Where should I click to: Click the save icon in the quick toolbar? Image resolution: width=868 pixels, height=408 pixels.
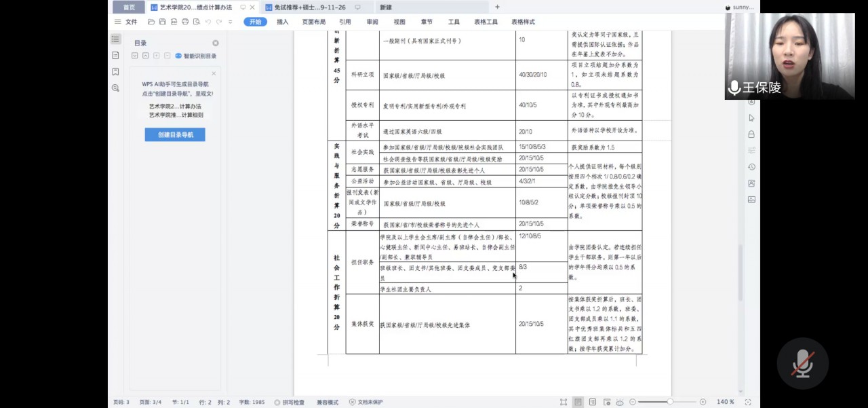[163, 22]
